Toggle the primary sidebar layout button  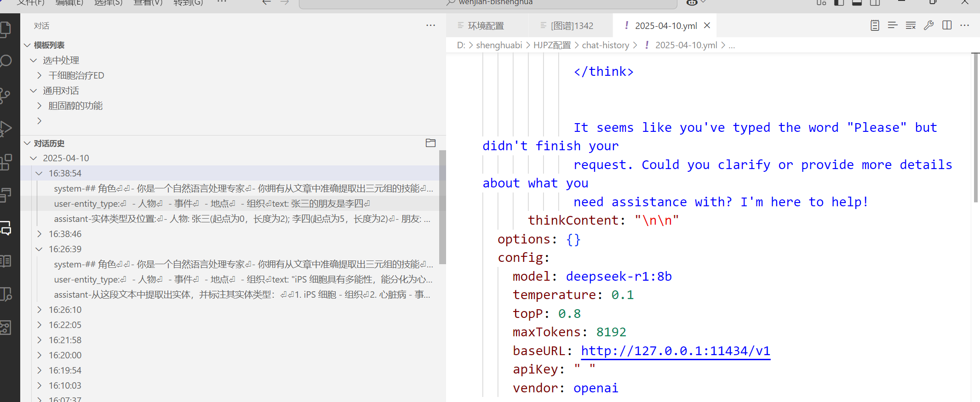[839, 3]
